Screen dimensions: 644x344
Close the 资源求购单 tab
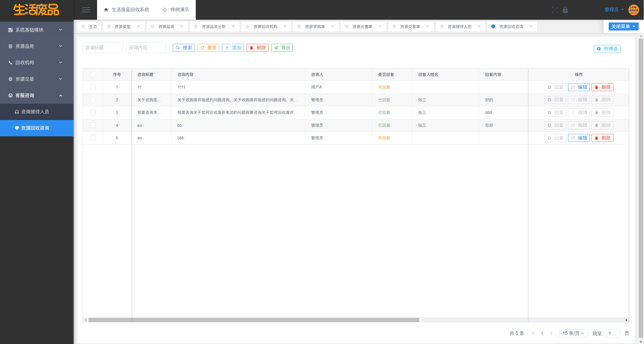tap(332, 26)
